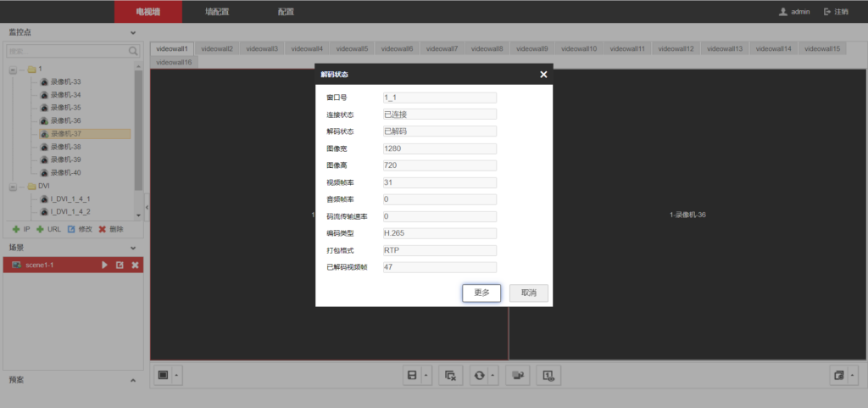Collapse the DVI folder tree node

coord(13,186)
